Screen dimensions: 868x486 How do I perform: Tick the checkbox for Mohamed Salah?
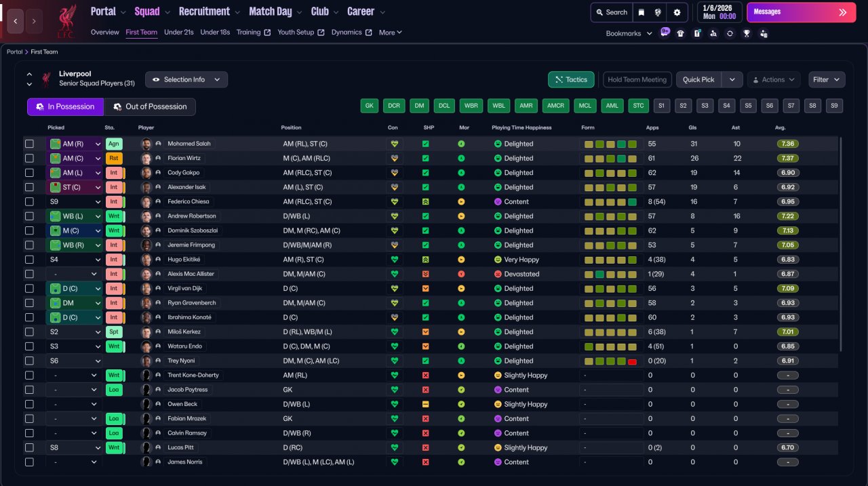coord(29,144)
